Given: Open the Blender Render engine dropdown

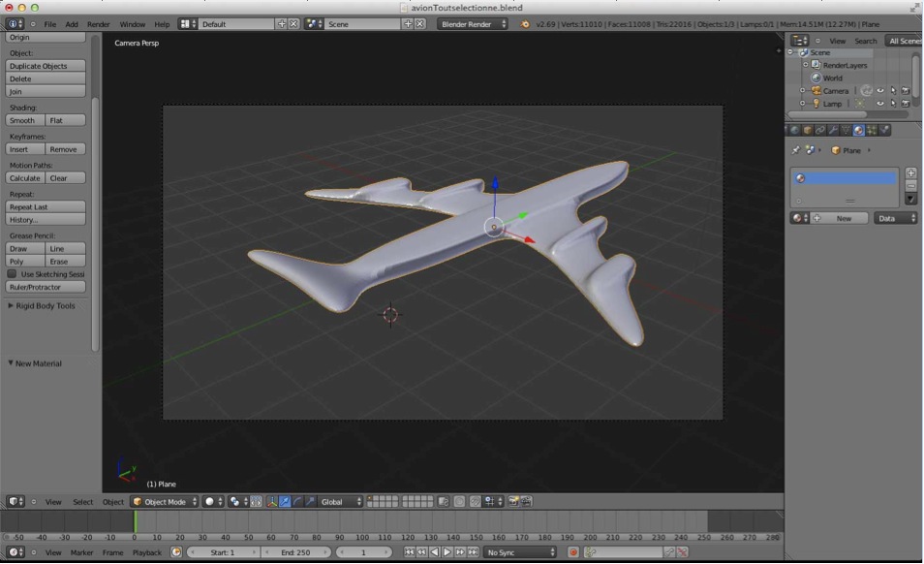Looking at the screenshot, I should [473, 24].
